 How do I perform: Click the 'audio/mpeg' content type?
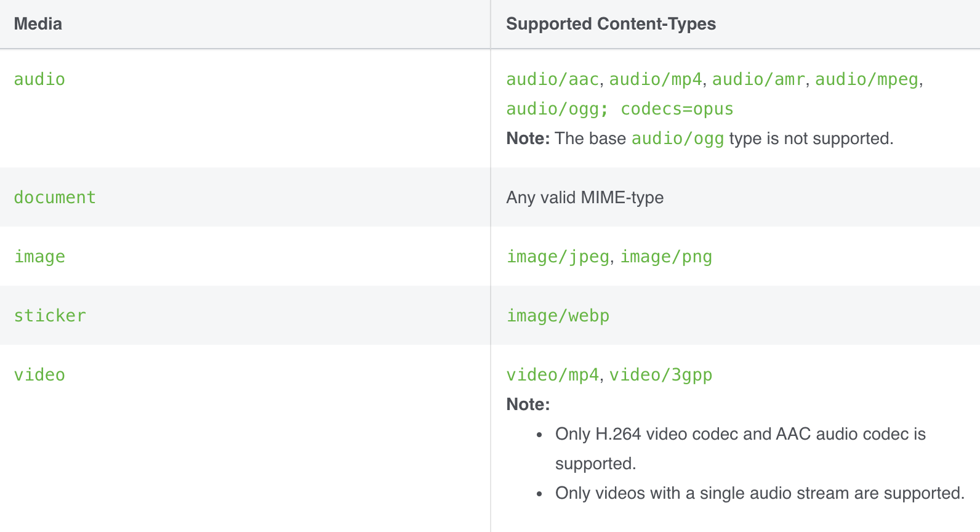coord(867,79)
